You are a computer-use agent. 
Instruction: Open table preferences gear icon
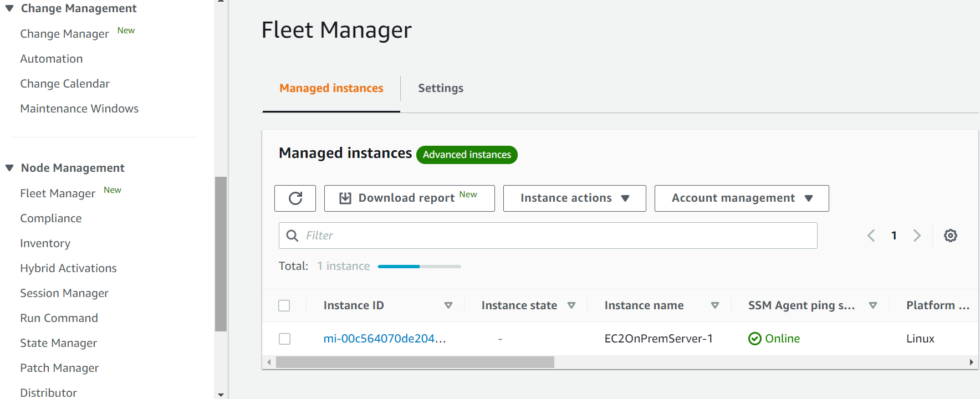tap(951, 236)
